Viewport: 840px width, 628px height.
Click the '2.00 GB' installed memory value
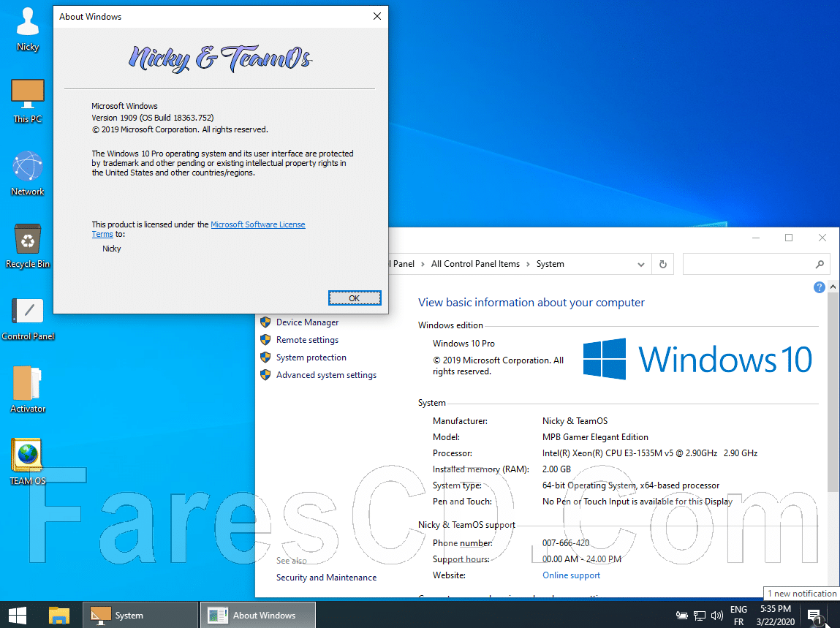point(556,469)
